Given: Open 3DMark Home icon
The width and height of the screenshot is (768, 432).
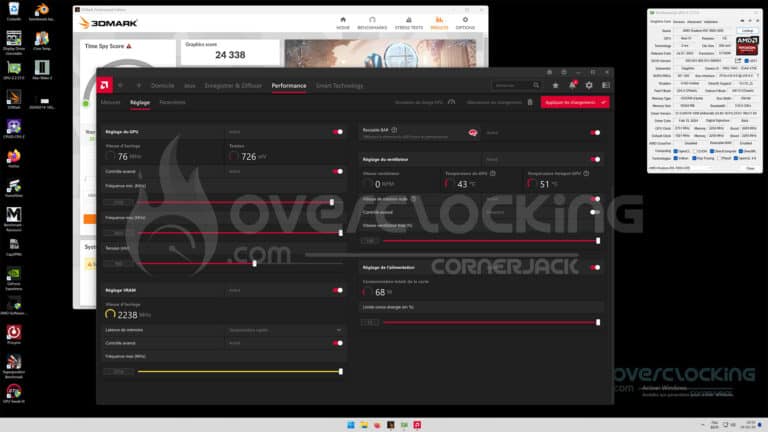Looking at the screenshot, I should (x=343, y=20).
